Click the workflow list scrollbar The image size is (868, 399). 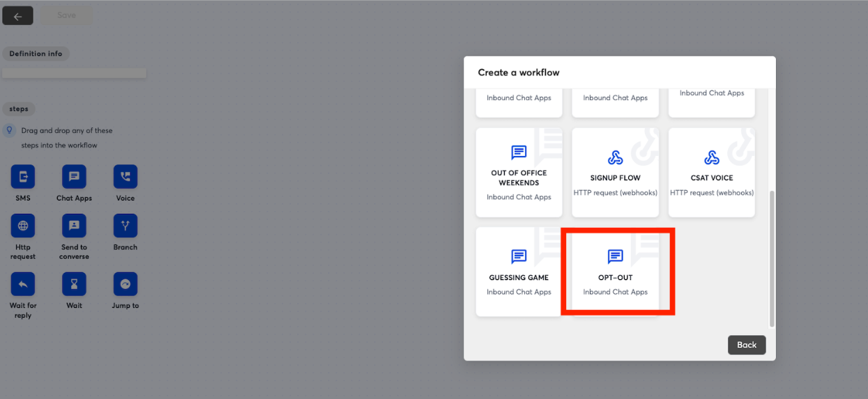coord(771,258)
